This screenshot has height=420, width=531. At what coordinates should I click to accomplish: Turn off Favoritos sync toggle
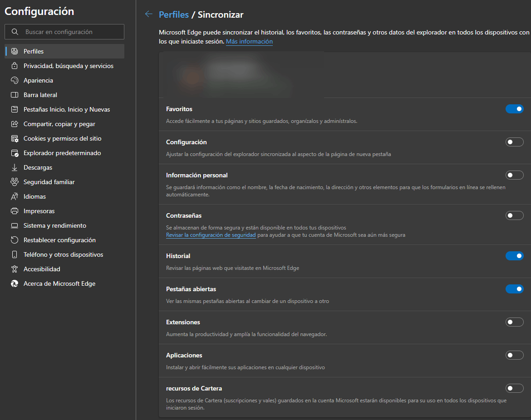tap(514, 109)
